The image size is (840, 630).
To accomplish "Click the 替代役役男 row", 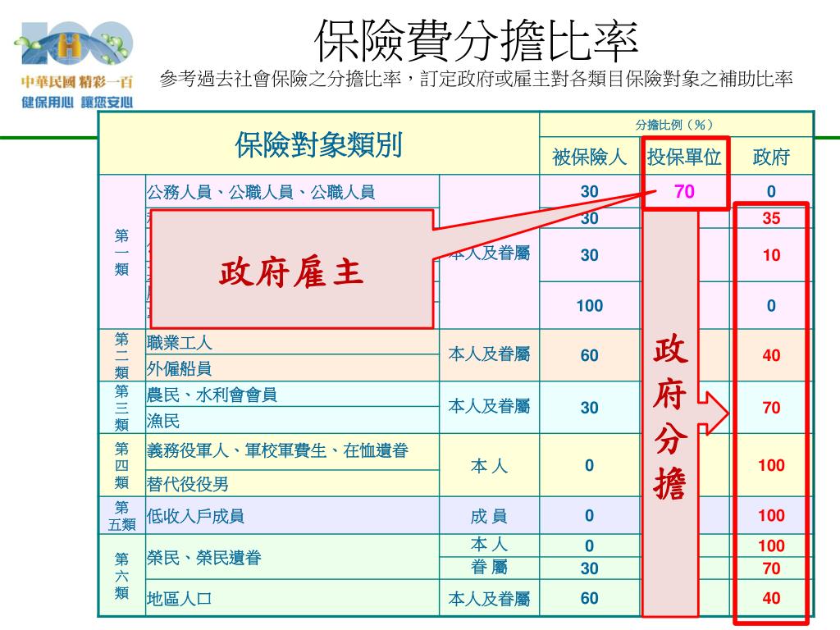I will [292, 484].
